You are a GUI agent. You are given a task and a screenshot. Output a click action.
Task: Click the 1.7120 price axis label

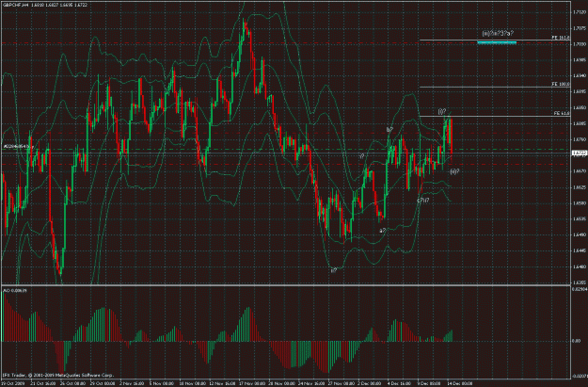click(580, 12)
